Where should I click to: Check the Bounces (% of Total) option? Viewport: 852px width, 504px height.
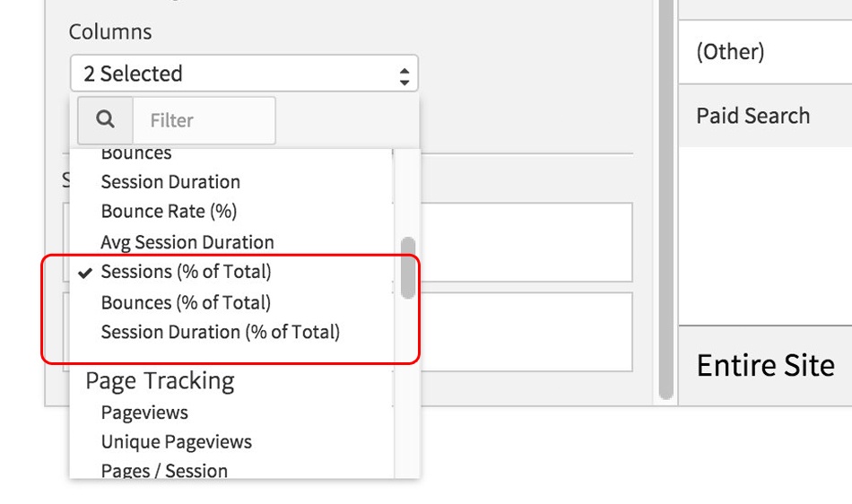tap(186, 302)
